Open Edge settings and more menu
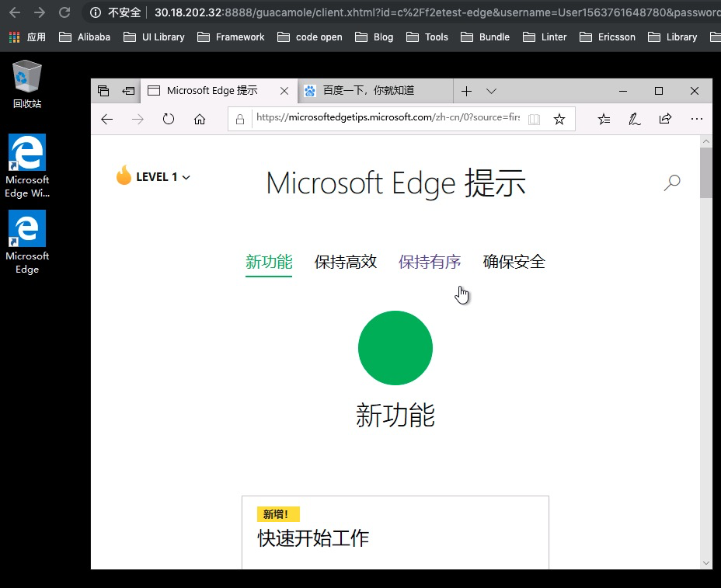 tap(697, 120)
